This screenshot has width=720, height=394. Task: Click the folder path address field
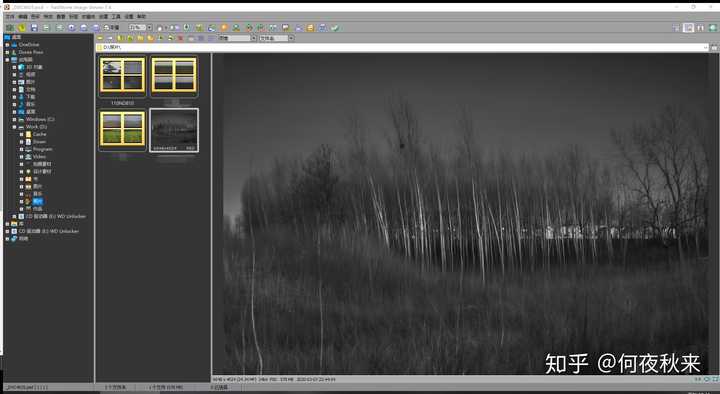(x=402, y=47)
